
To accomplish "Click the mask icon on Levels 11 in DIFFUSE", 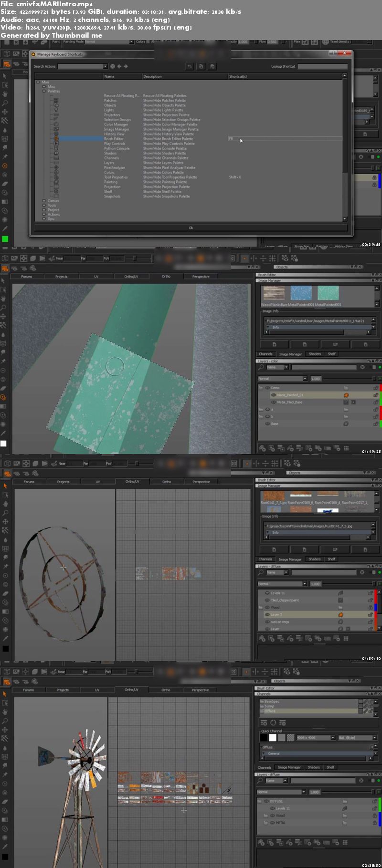I will [344, 808].
